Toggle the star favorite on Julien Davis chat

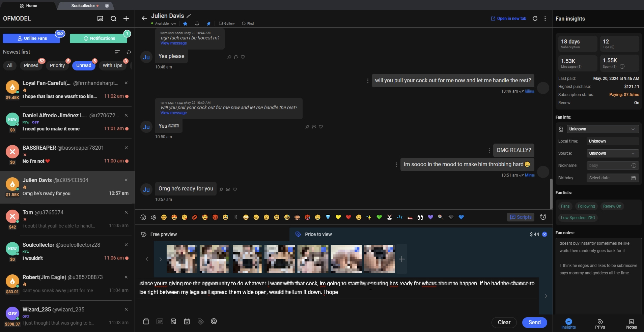pos(185,24)
